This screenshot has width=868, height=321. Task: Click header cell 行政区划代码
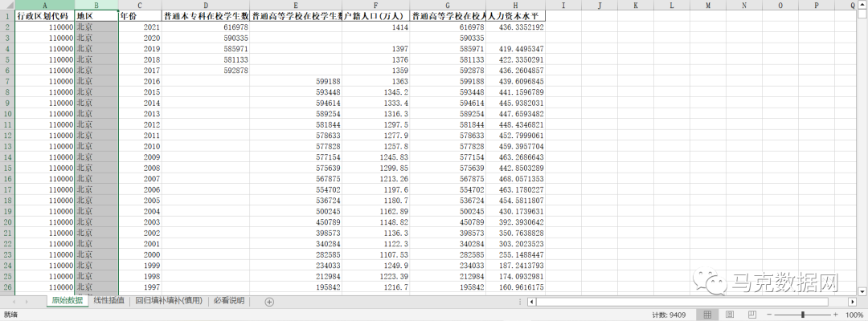[x=45, y=16]
